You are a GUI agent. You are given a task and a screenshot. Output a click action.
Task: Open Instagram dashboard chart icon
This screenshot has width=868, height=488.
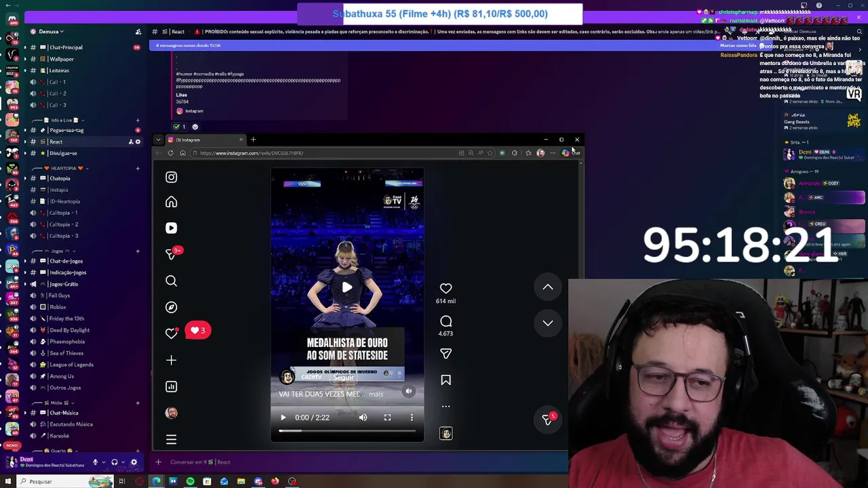click(x=171, y=386)
